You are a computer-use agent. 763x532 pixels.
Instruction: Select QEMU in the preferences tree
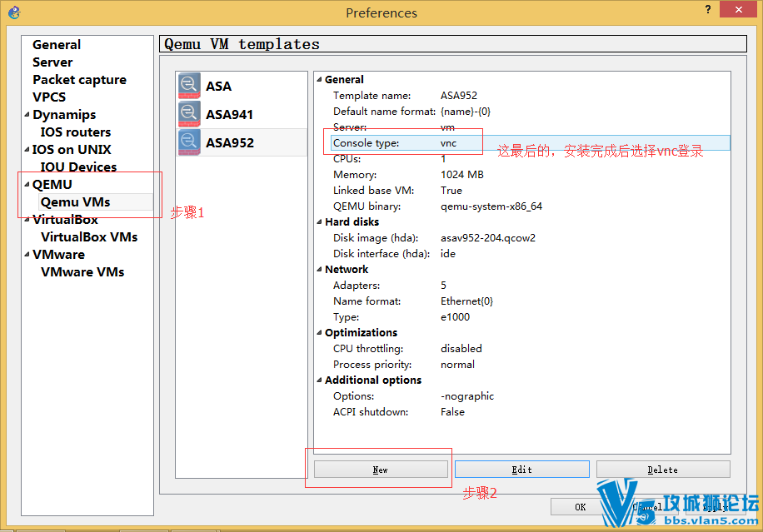pyautogui.click(x=52, y=185)
